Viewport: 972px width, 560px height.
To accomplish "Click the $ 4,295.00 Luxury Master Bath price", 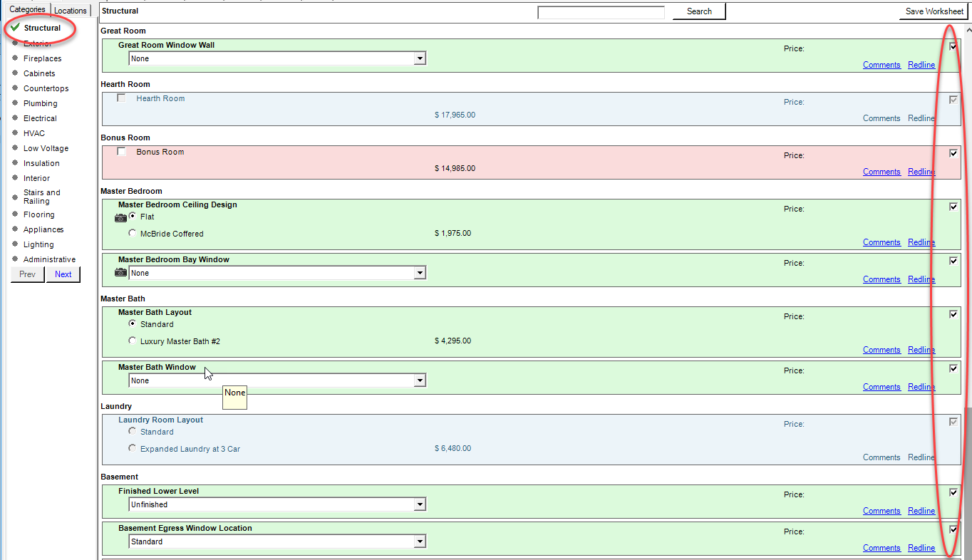I will click(453, 341).
